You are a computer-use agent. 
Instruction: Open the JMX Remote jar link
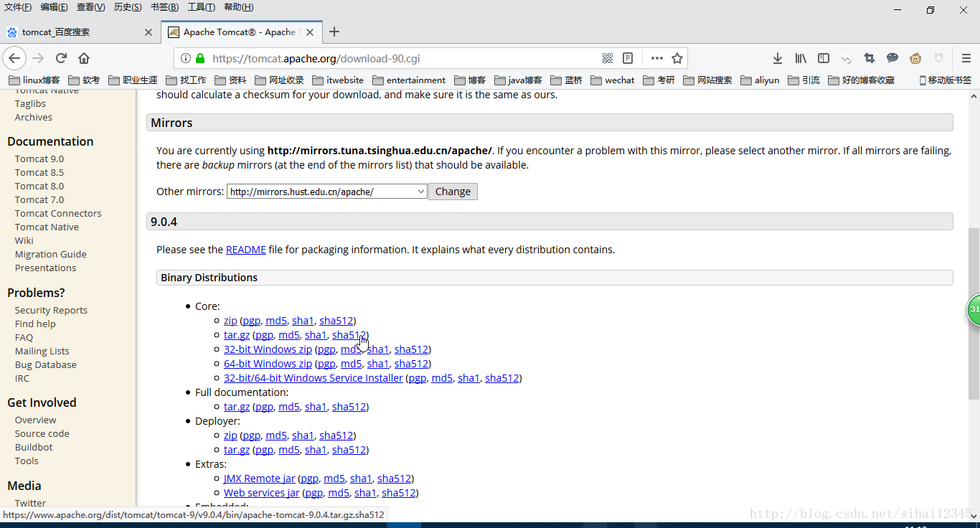tap(259, 478)
